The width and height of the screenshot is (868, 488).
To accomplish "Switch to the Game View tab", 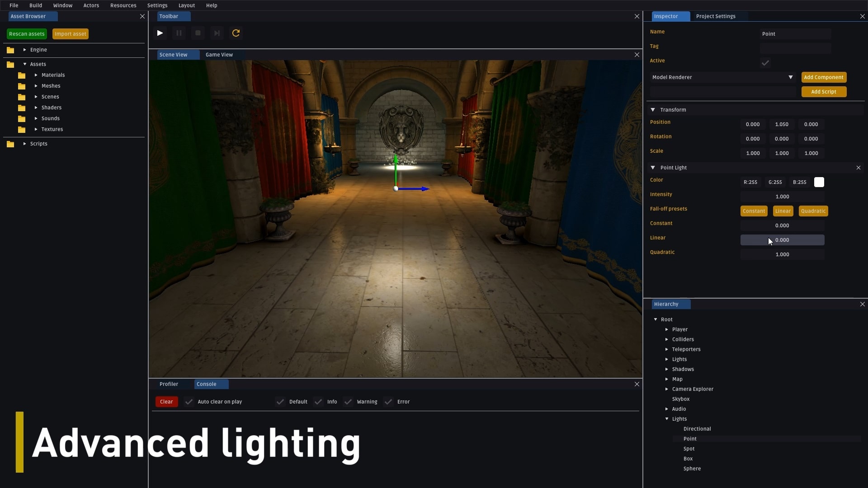I will (219, 55).
